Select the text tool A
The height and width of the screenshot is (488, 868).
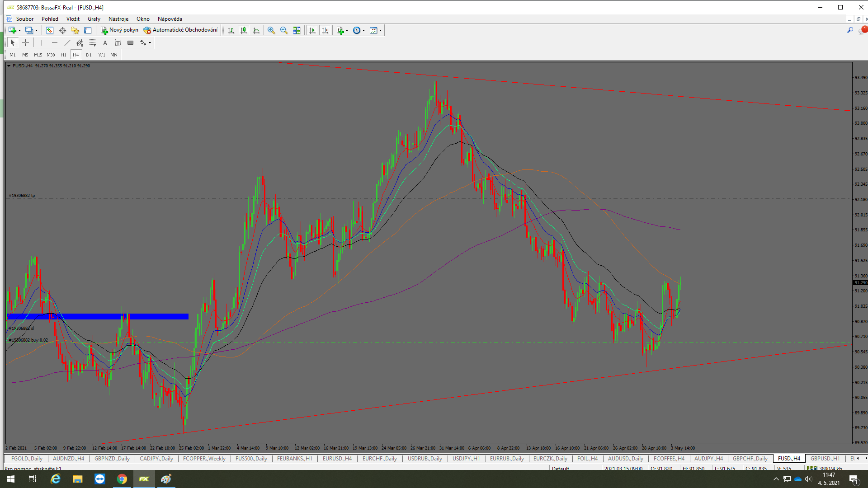click(x=105, y=42)
